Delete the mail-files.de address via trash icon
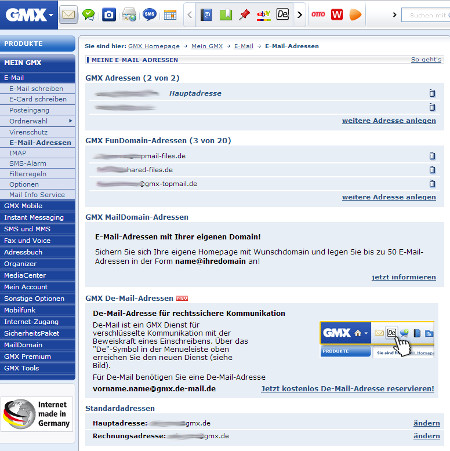450x451 pixels. 432,156
